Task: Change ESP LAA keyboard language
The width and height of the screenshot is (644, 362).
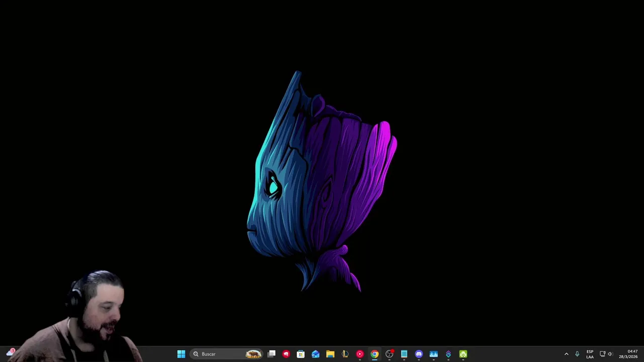Action: click(x=590, y=354)
